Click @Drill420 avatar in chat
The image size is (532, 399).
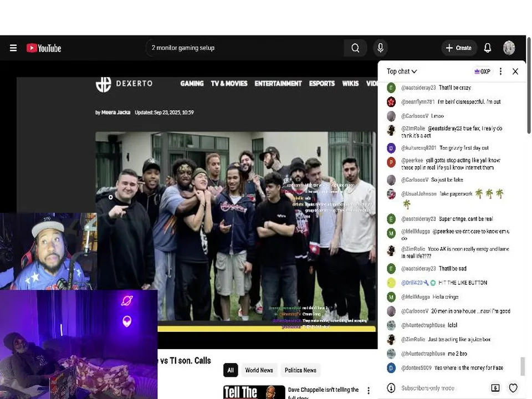pyautogui.click(x=391, y=283)
